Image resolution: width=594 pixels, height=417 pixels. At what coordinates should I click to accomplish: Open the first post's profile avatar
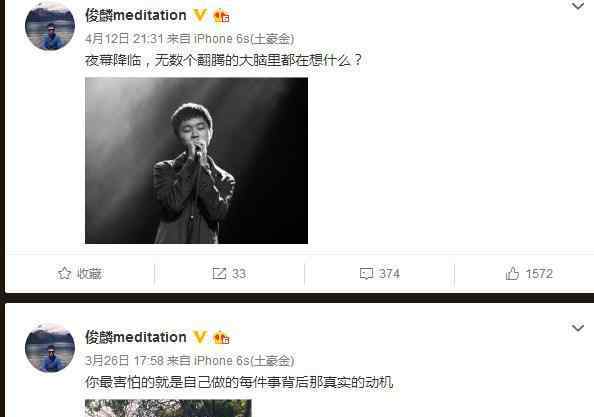click(x=50, y=26)
